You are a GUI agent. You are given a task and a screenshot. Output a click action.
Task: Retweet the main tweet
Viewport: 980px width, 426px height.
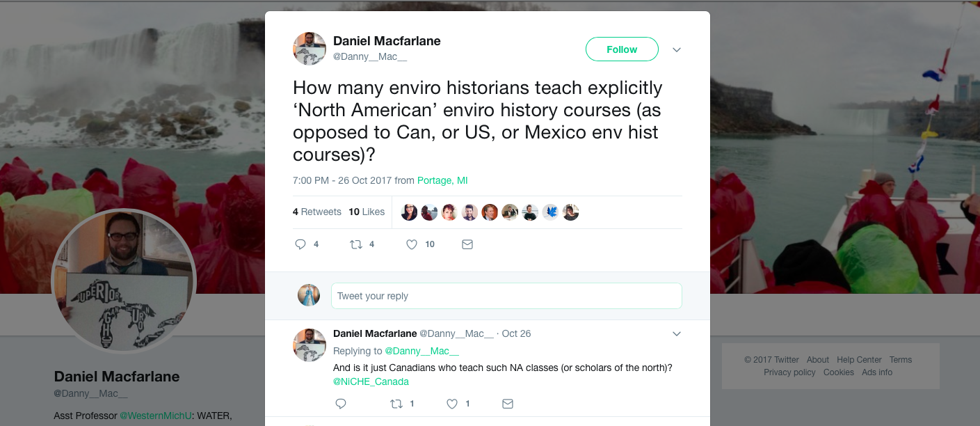356,244
